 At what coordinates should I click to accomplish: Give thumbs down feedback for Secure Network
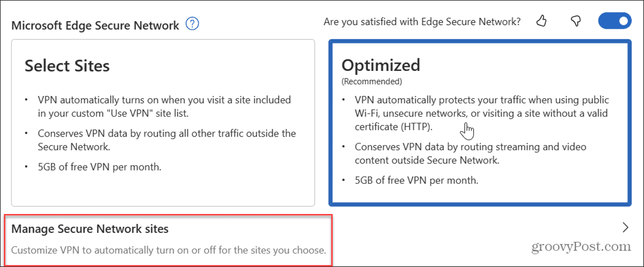[576, 21]
